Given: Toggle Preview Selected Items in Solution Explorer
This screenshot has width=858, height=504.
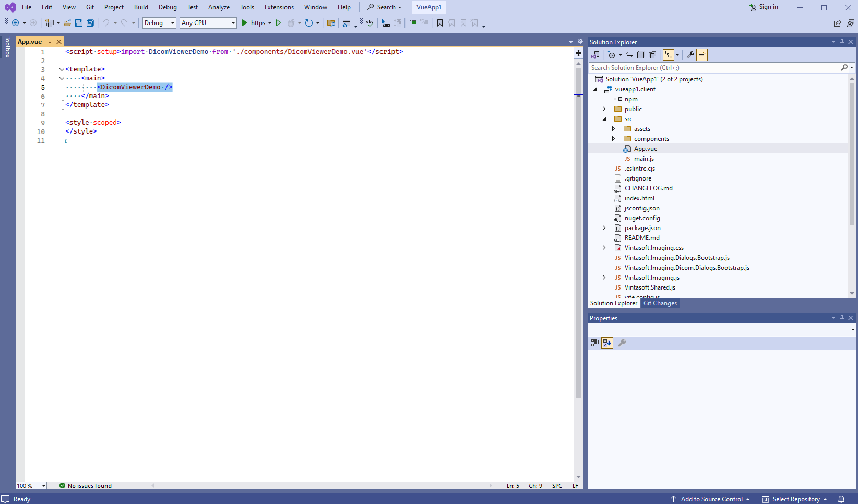Looking at the screenshot, I should (x=702, y=55).
